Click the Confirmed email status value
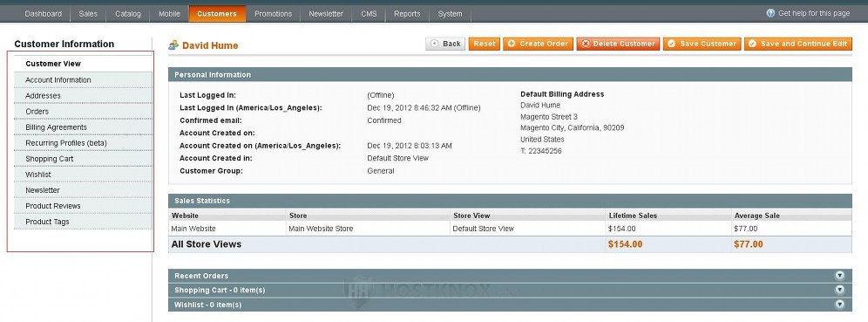This screenshot has height=322, width=868. coord(384,120)
